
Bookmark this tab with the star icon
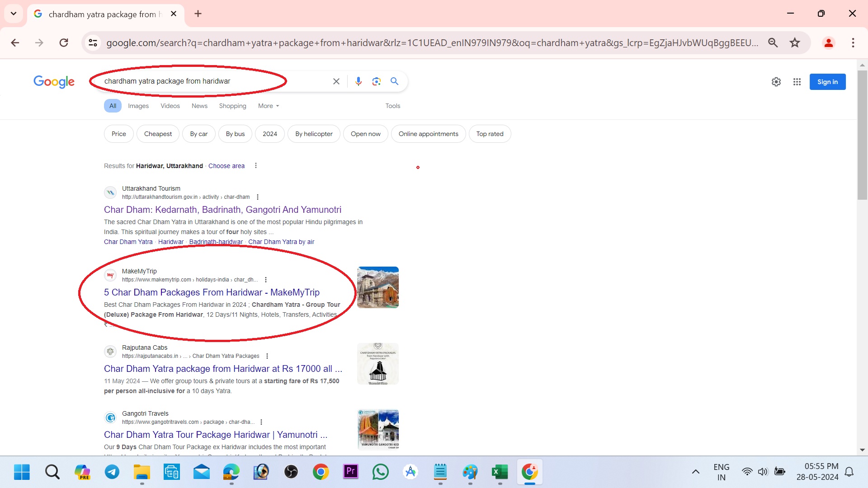click(x=795, y=43)
